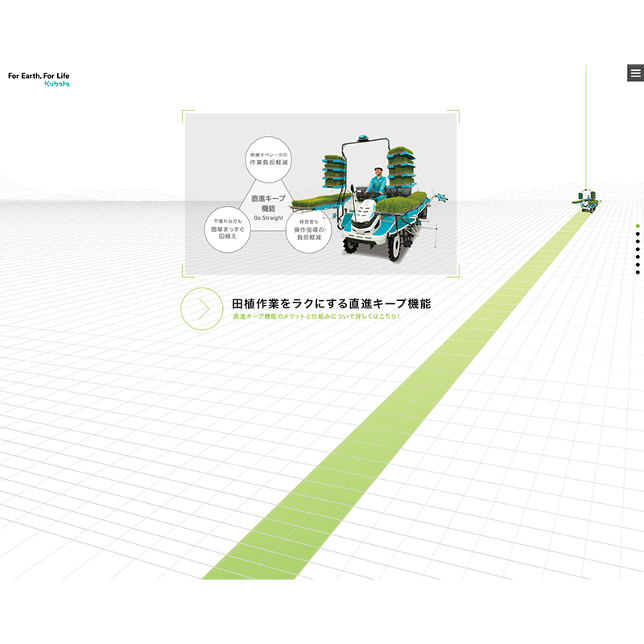Click the Kubota For Earth, For Life logo

point(39,79)
